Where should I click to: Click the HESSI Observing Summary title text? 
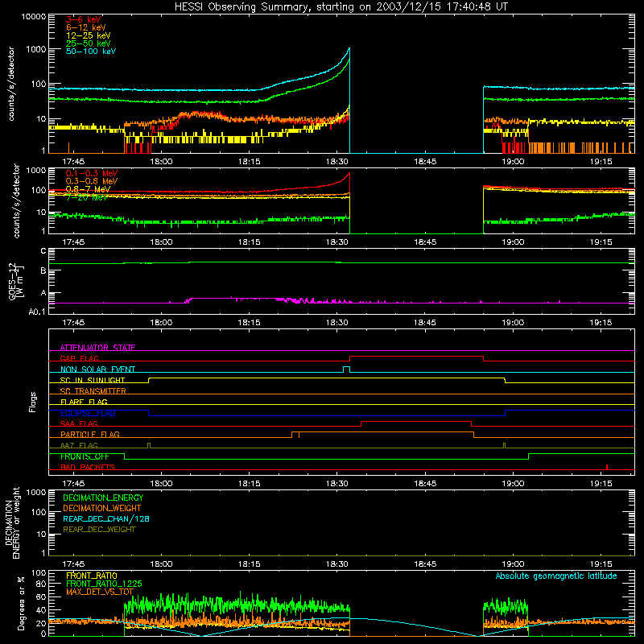pyautogui.click(x=341, y=6)
